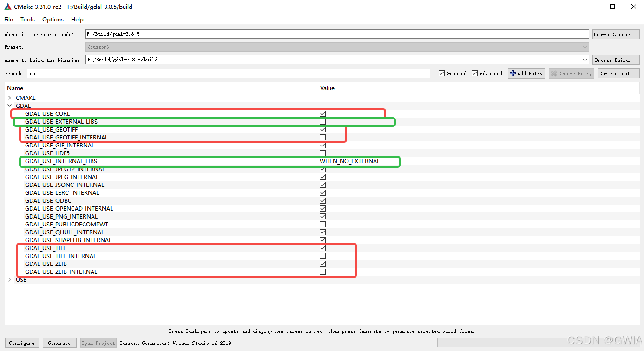
Task: Click the CMake logo icon in title bar
Action: [8, 7]
